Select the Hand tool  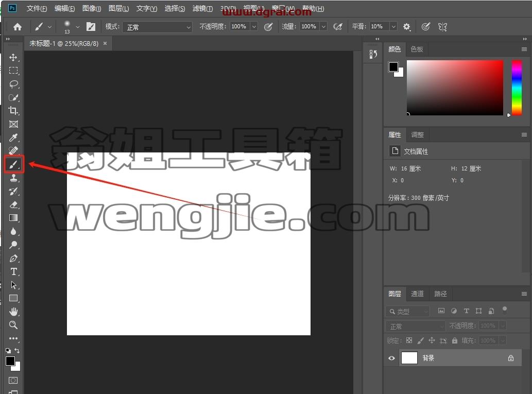point(13,312)
